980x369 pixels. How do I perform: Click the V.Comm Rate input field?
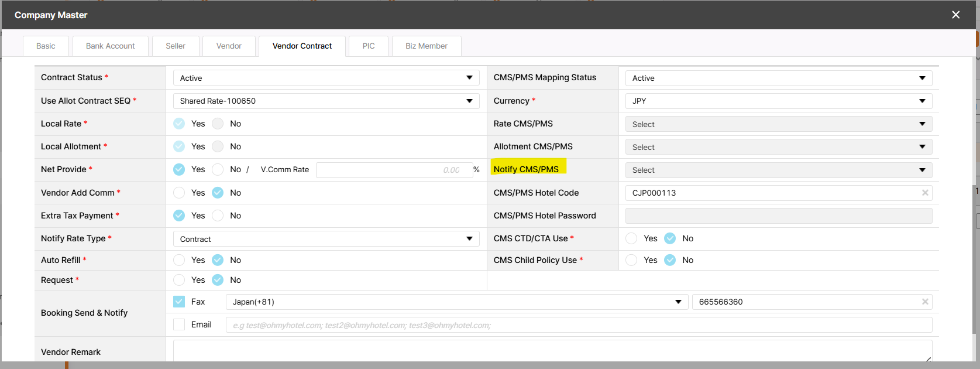click(x=393, y=170)
